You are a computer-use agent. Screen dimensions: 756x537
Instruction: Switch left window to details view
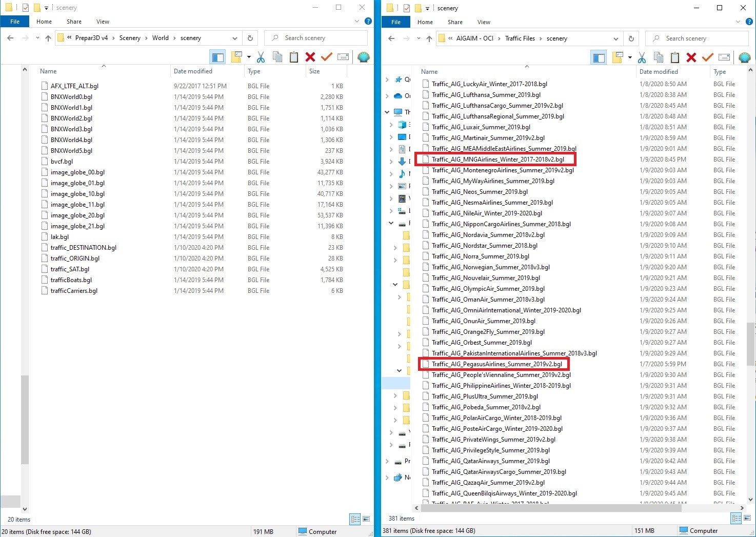(x=355, y=519)
